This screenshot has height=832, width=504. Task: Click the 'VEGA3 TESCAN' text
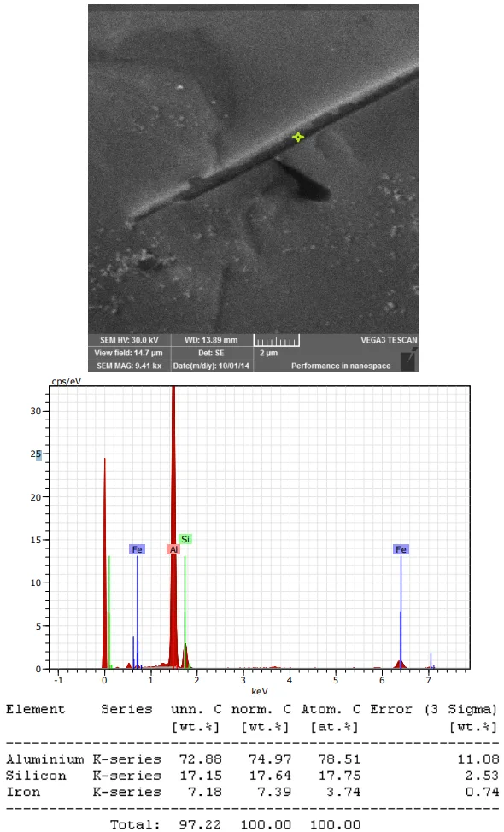389,340
